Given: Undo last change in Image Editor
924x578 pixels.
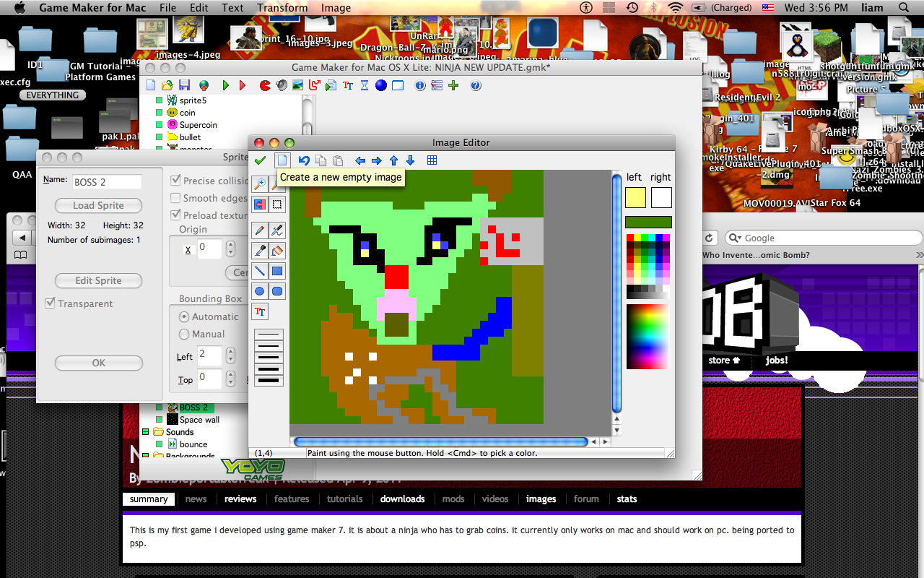Looking at the screenshot, I should pos(304,160).
